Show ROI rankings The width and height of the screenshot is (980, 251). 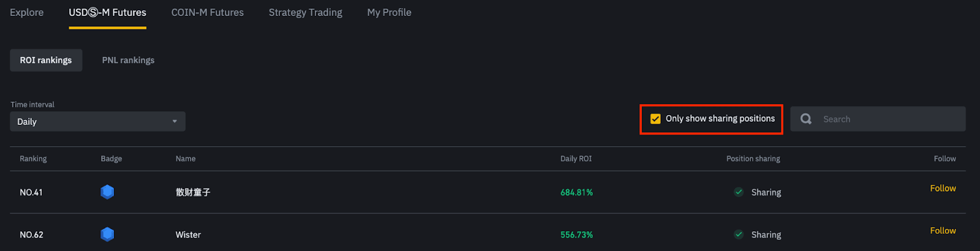click(46, 60)
